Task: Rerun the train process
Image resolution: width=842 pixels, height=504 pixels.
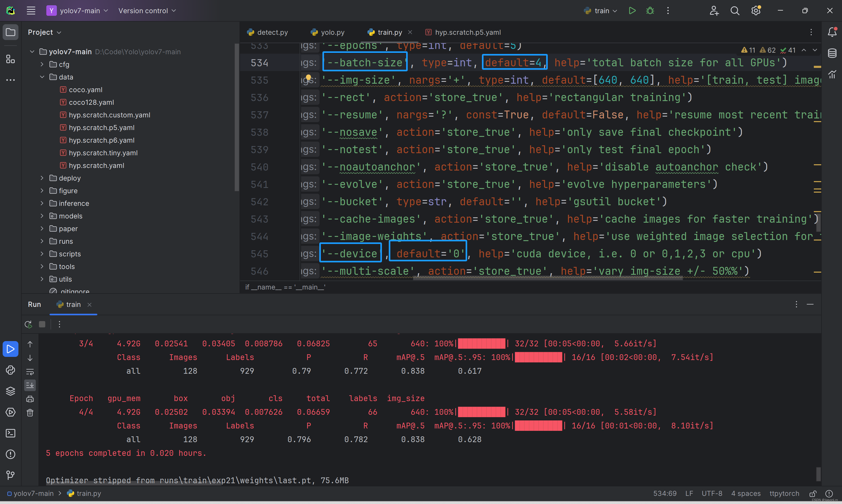Action: pyautogui.click(x=28, y=324)
